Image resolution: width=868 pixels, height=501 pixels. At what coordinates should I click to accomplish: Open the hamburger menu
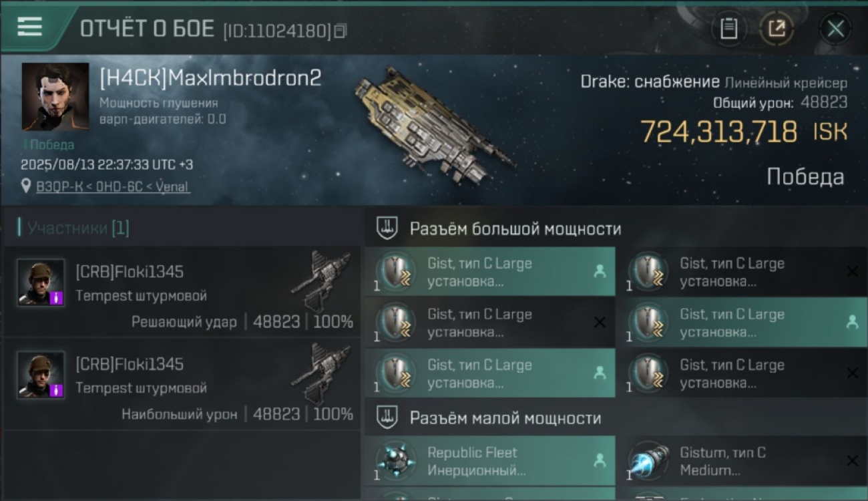click(x=29, y=27)
